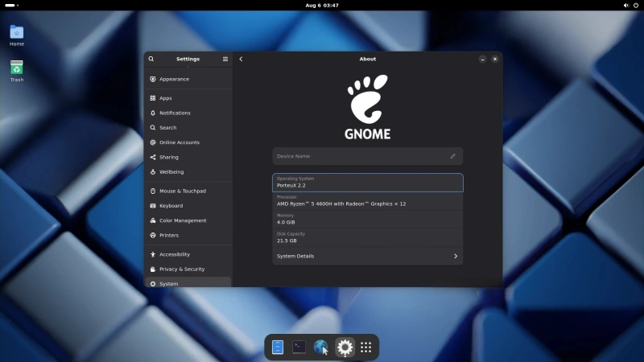Open the Printers settings panel
This screenshot has width=644, height=362.
pos(188,235)
